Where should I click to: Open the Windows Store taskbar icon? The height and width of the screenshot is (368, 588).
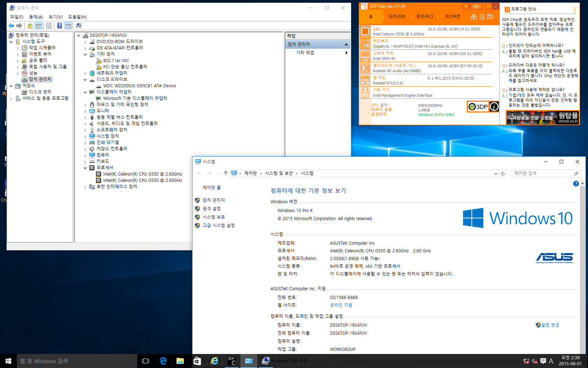pyautogui.click(x=197, y=361)
